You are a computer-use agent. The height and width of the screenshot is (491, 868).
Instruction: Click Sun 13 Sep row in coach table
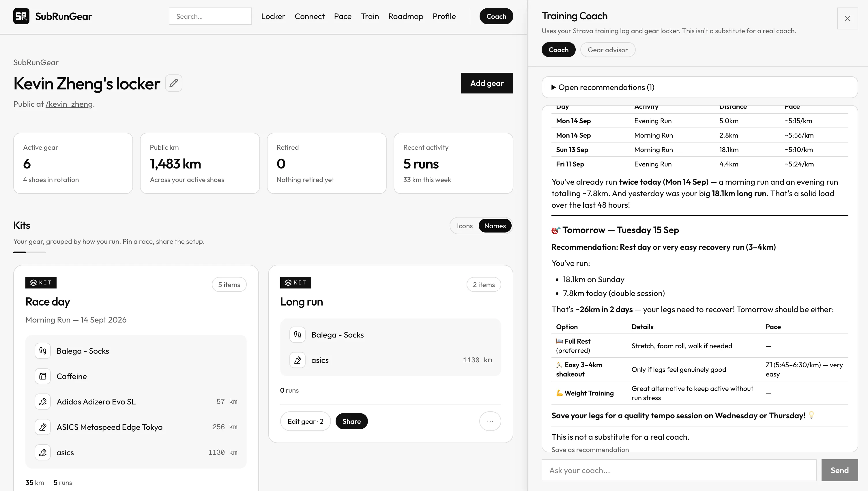(700, 149)
